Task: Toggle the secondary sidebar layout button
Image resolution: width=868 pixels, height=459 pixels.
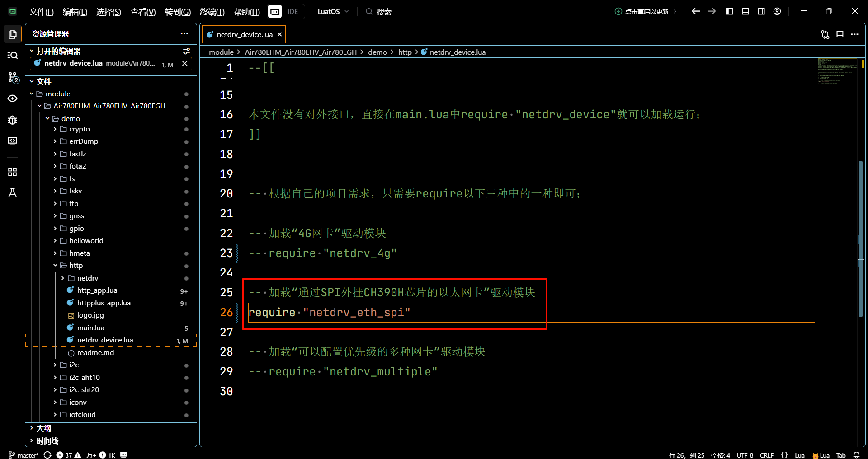Action: point(761,11)
